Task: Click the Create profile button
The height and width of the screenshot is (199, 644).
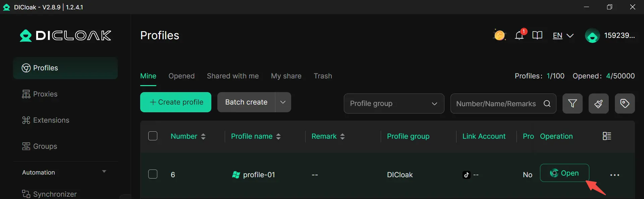Action: click(176, 102)
